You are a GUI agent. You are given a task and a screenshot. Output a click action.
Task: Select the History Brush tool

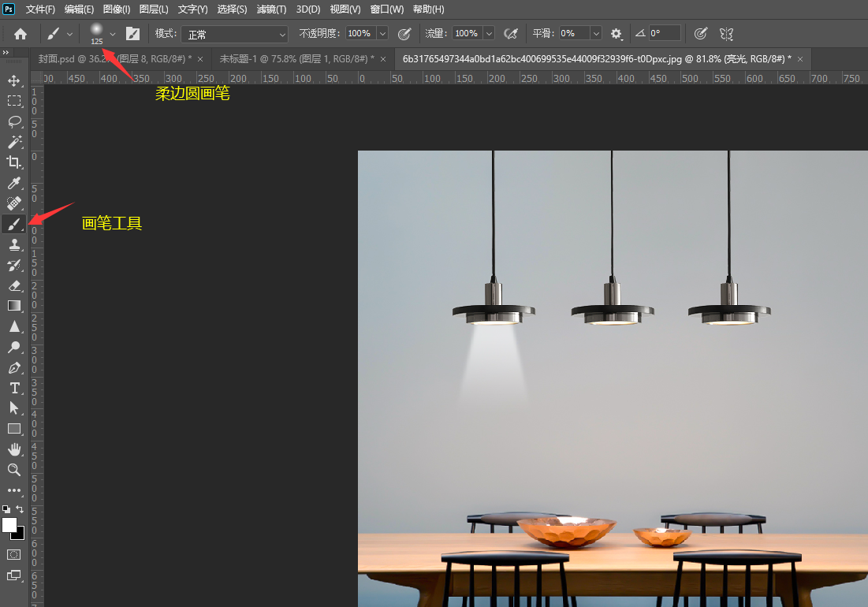(x=14, y=265)
